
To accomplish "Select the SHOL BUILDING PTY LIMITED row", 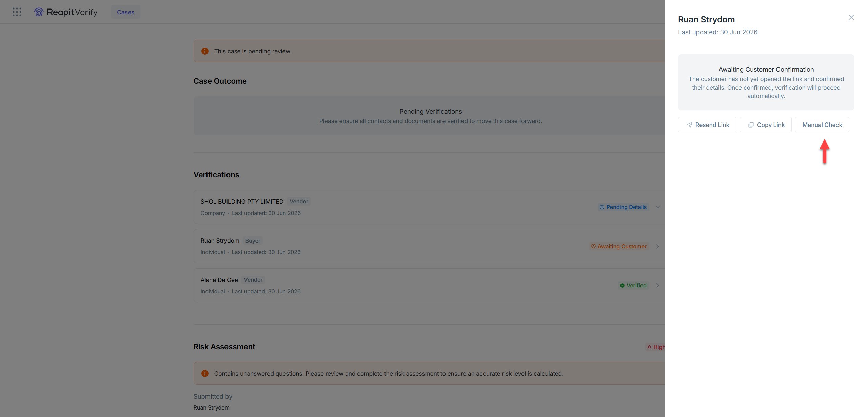I will point(429,207).
